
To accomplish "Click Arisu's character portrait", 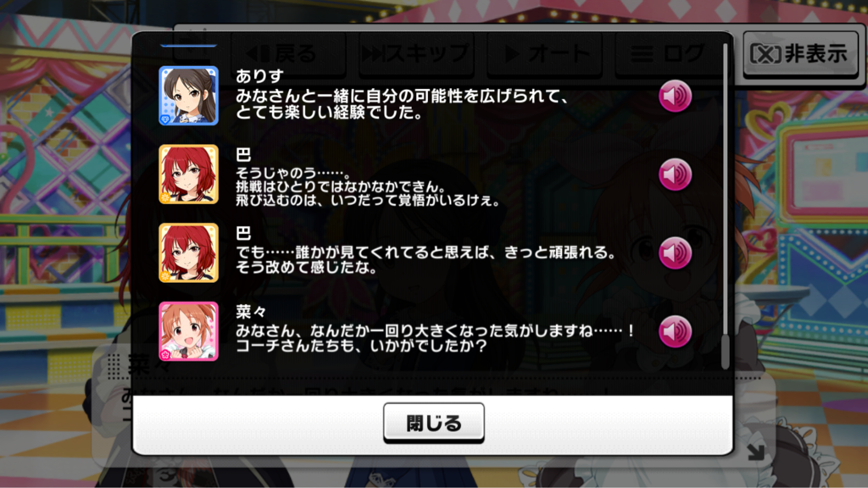I will [189, 96].
